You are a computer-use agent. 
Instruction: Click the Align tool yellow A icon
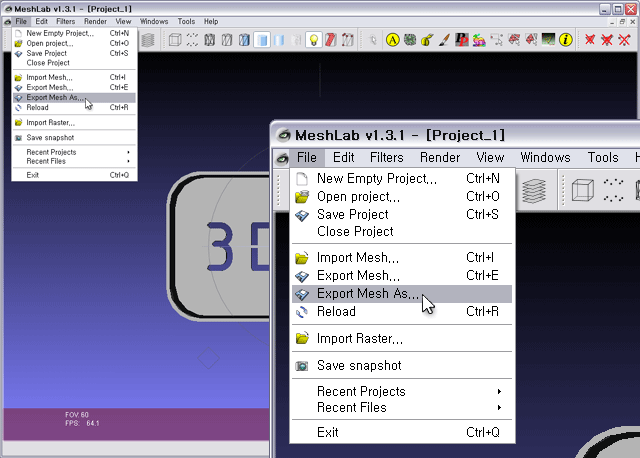point(393,40)
